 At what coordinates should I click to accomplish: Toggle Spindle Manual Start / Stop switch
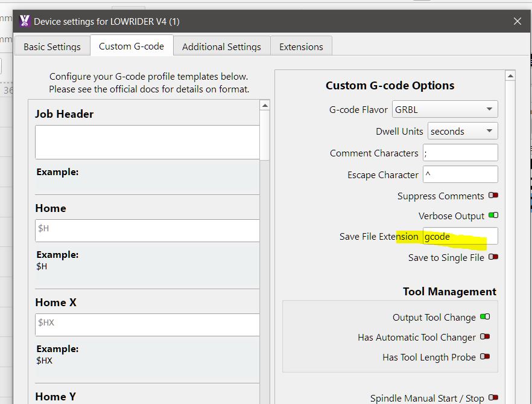tap(493, 397)
